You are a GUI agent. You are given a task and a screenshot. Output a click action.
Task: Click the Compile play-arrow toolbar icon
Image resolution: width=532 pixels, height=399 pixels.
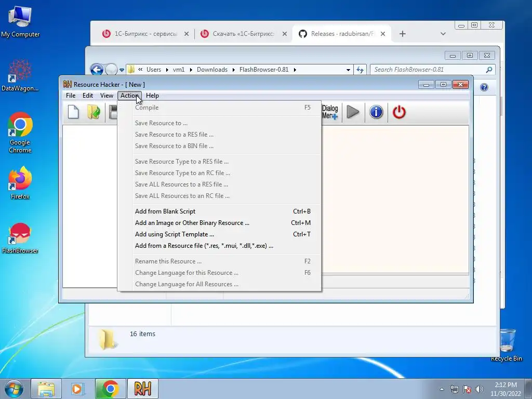coord(353,112)
